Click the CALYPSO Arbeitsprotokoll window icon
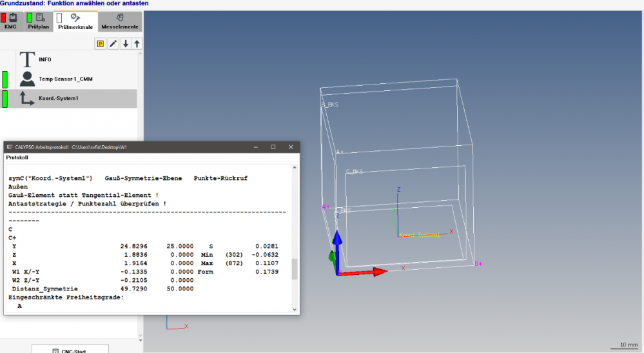The width and height of the screenshot is (644, 353). point(10,147)
